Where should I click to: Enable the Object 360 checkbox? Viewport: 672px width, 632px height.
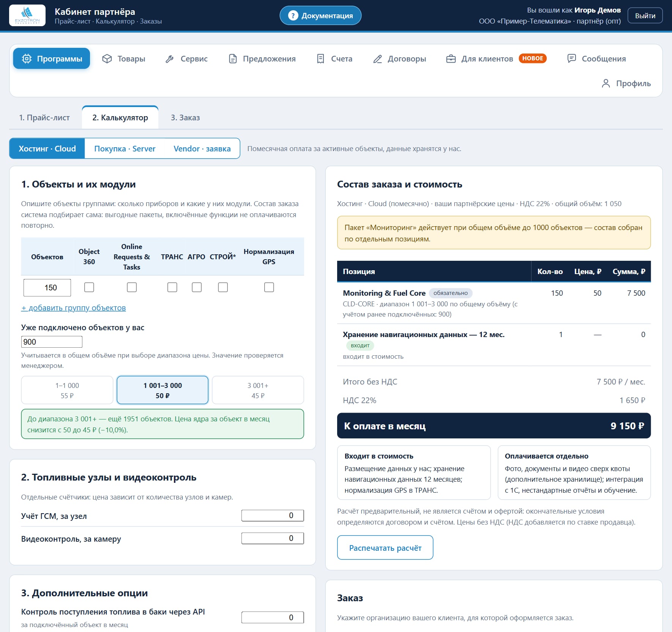(89, 287)
